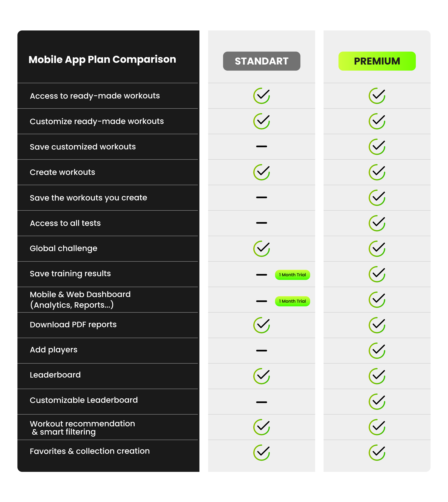Image resolution: width=448 pixels, height=502 pixels.
Task: Click Standart dash for Save the workouts you create
Action: point(261,197)
